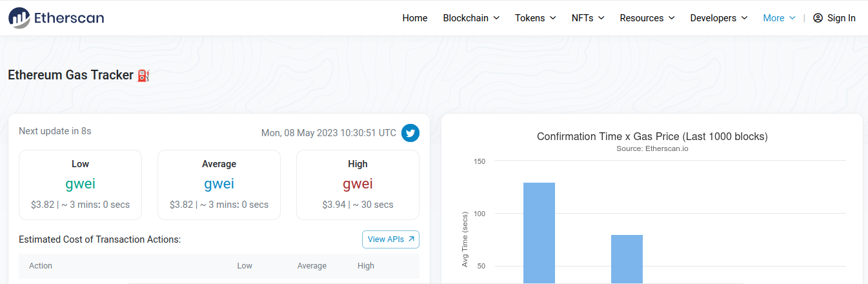This screenshot has width=868, height=284.
Task: Click 'Source: Etherscan.io' chart subtitle
Action: [x=652, y=149]
